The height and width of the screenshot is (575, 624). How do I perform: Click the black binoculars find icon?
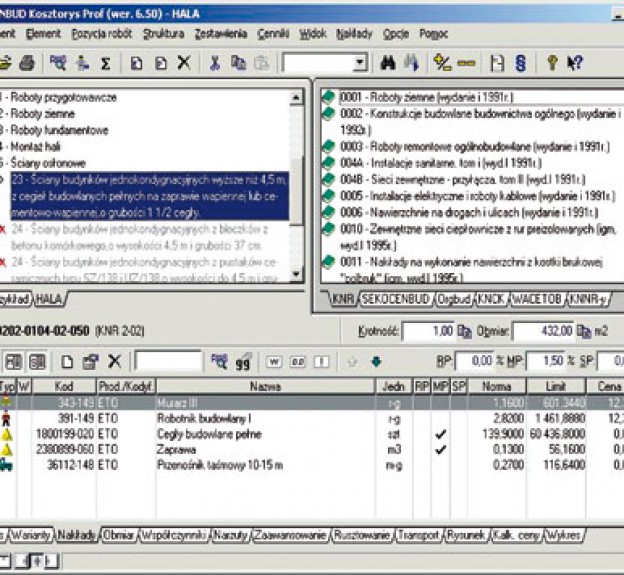(x=388, y=63)
